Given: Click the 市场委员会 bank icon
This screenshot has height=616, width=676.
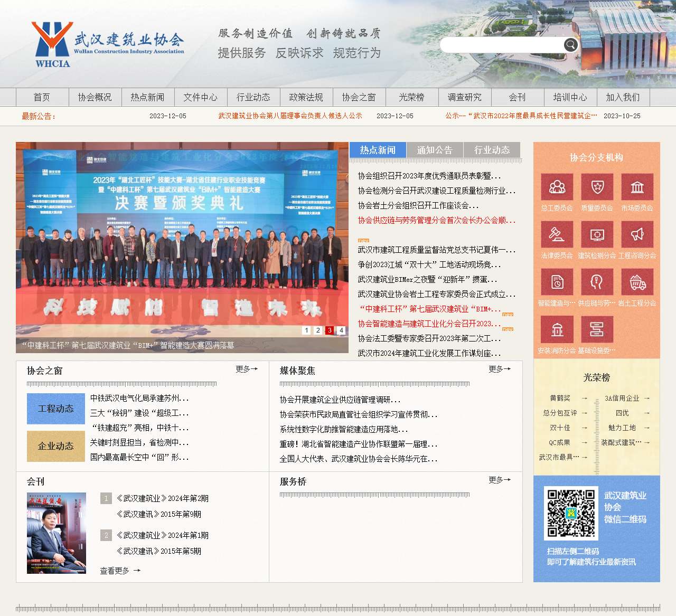Looking at the screenshot, I should click(x=637, y=186).
